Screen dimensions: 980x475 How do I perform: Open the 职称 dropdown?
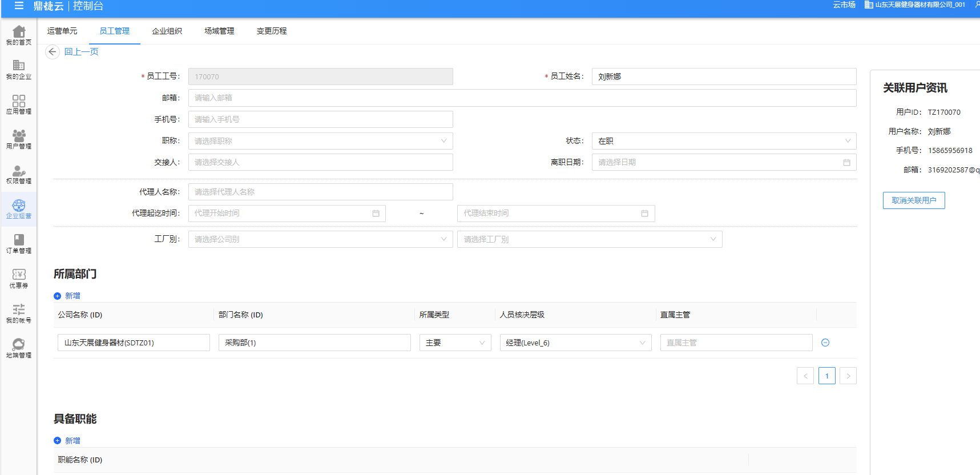(321, 141)
